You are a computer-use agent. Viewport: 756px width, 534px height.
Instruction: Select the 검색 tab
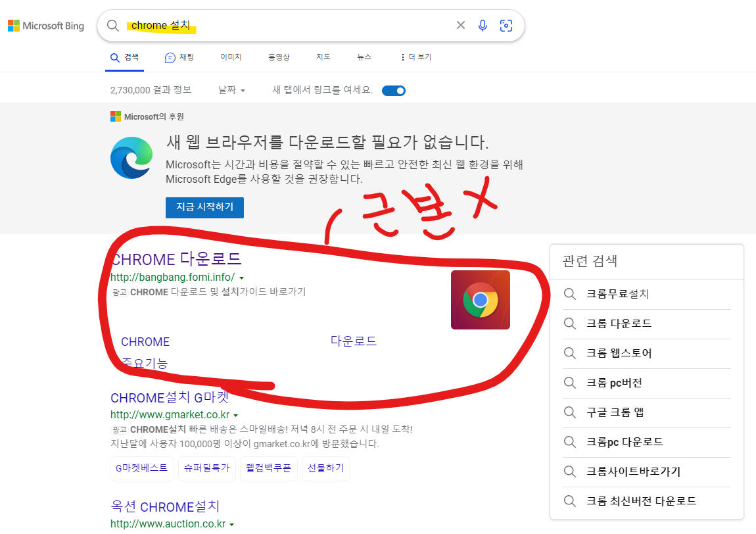[x=124, y=57]
